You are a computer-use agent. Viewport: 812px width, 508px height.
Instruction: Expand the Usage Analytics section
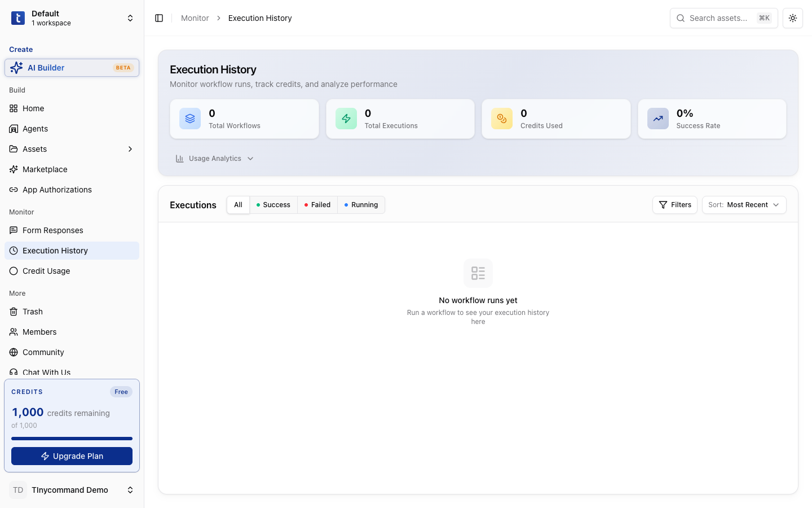[215, 159]
